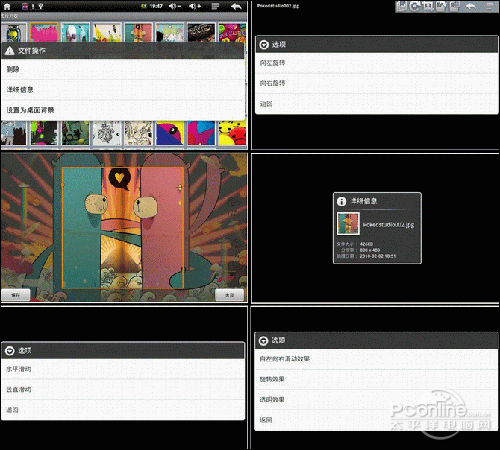
Task: Open the black thumbnail with green splats
Action: 44,133
